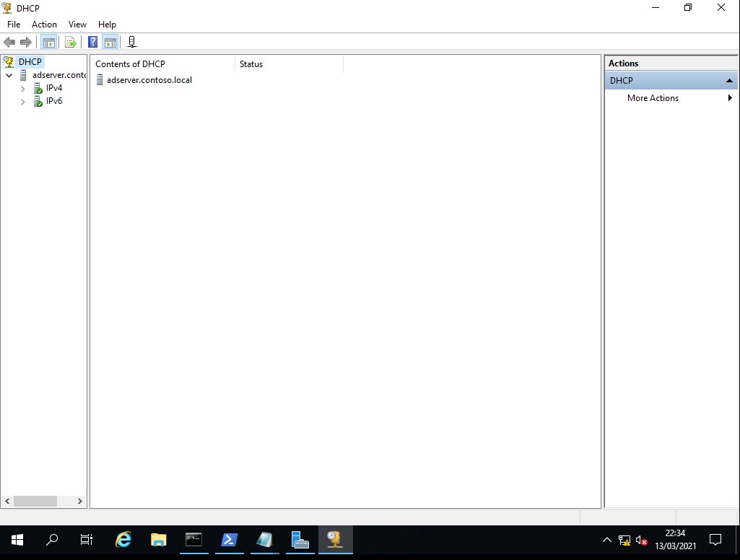Open More Actions in Actions pane
Viewport: 740px width, 560px height.
tap(653, 98)
